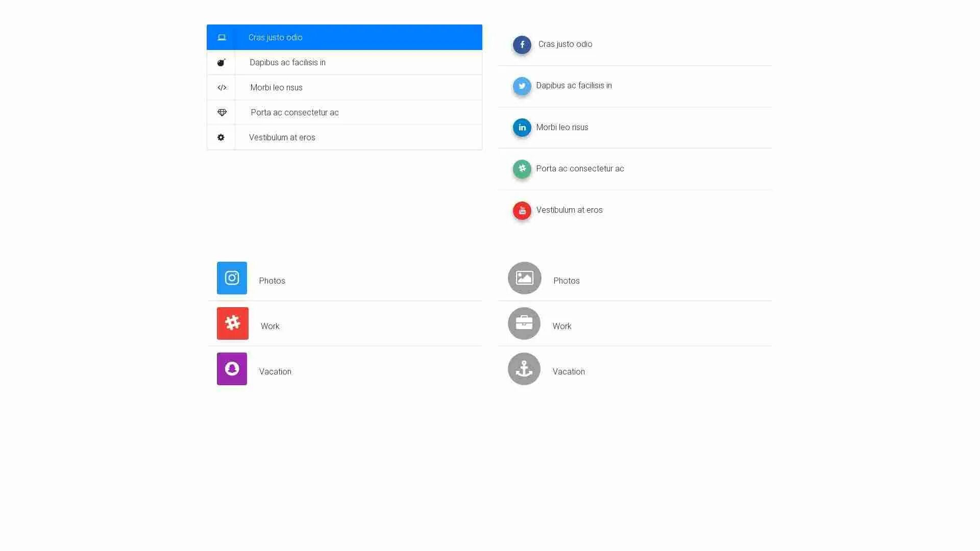
Task: Open the Vacation label beside anchor icon
Action: point(569,371)
